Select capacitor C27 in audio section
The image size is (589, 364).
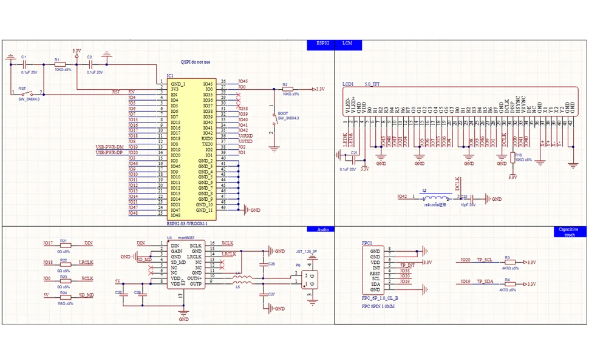pos(262,294)
